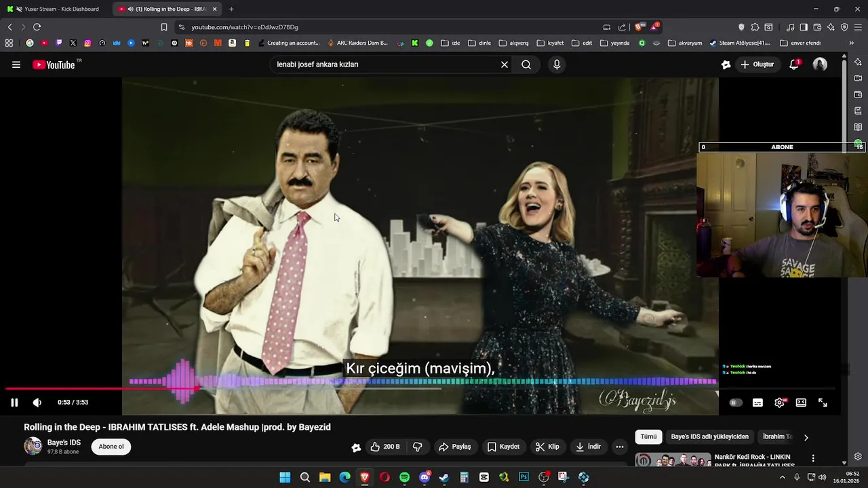
Task: Open the Windows Start menu
Action: pos(285,477)
